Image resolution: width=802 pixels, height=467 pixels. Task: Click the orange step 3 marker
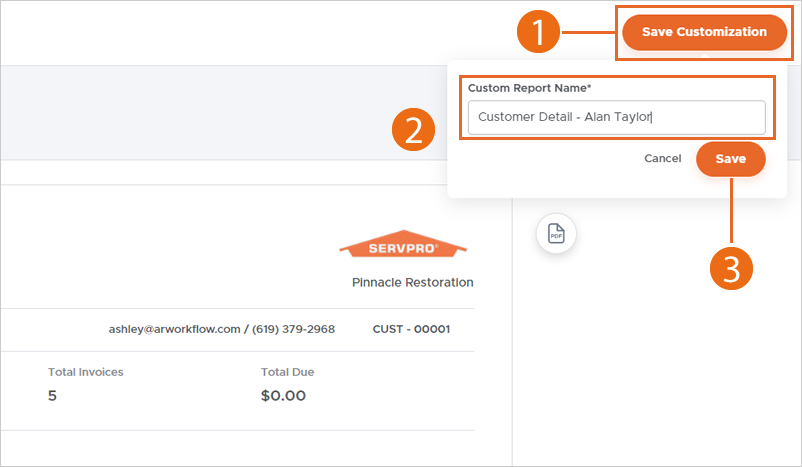point(731,269)
